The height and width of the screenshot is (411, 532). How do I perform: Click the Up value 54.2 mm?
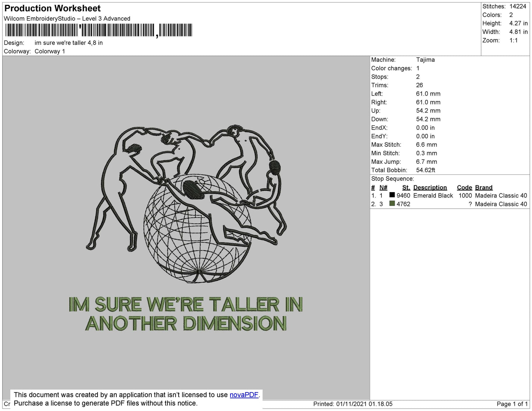point(428,110)
